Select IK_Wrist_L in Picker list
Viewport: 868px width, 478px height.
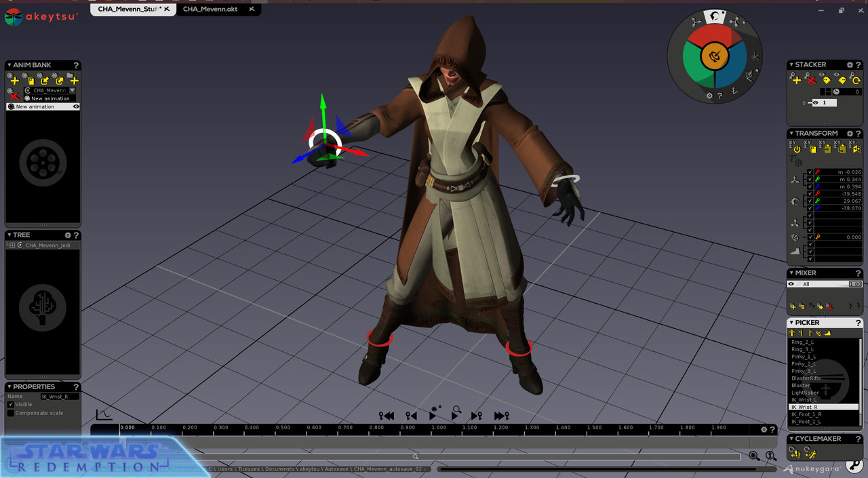(x=823, y=400)
